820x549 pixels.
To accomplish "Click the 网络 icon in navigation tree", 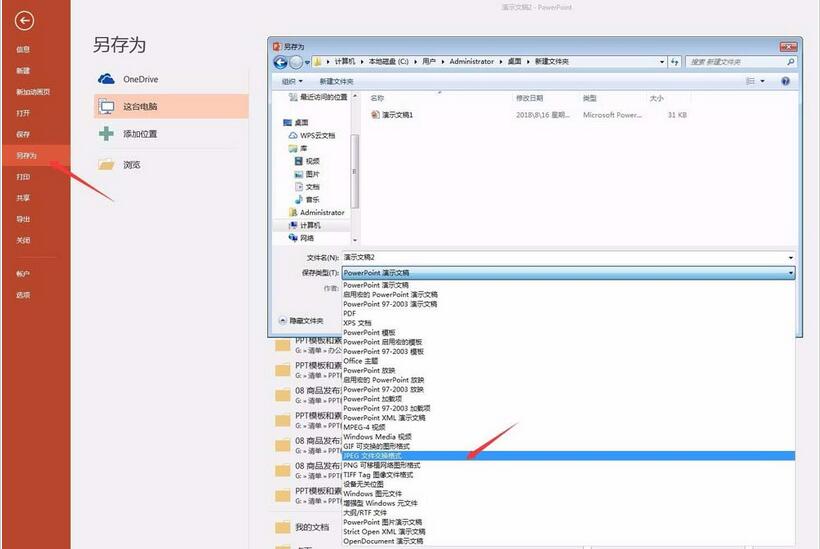I will [x=293, y=238].
